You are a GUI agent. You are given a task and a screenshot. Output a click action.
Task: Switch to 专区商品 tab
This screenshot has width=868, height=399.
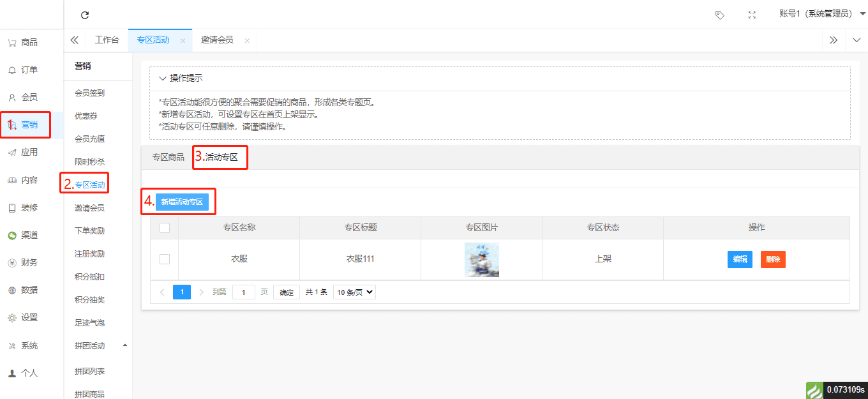tap(168, 157)
